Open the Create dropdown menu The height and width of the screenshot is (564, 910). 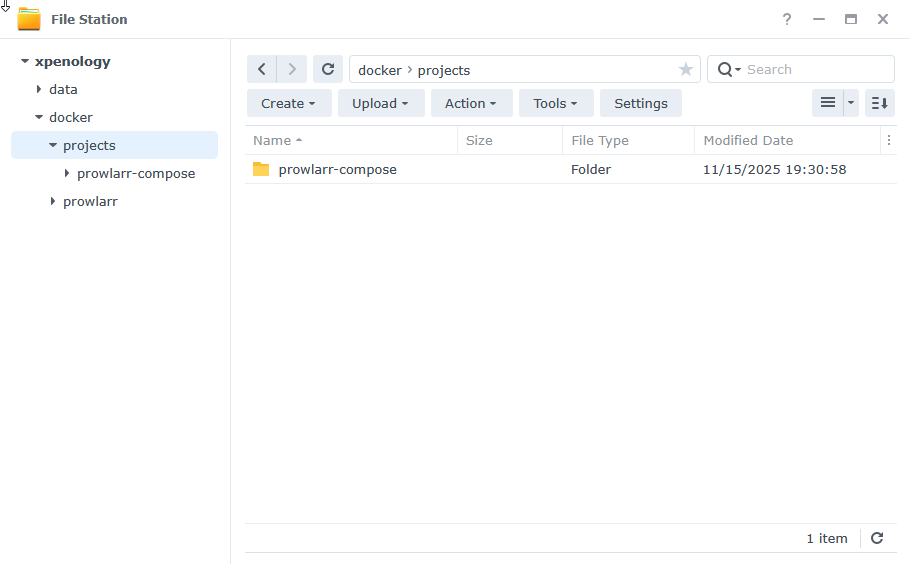tap(288, 103)
